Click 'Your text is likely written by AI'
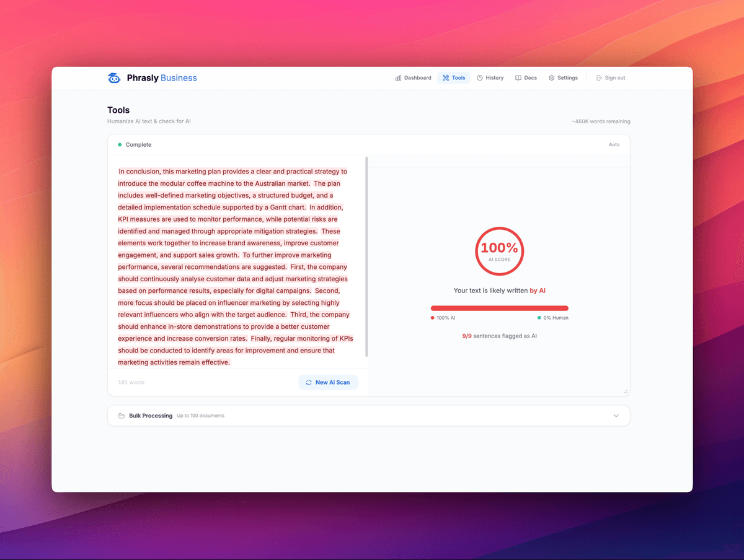Viewport: 744px width, 560px height. pyautogui.click(x=500, y=291)
